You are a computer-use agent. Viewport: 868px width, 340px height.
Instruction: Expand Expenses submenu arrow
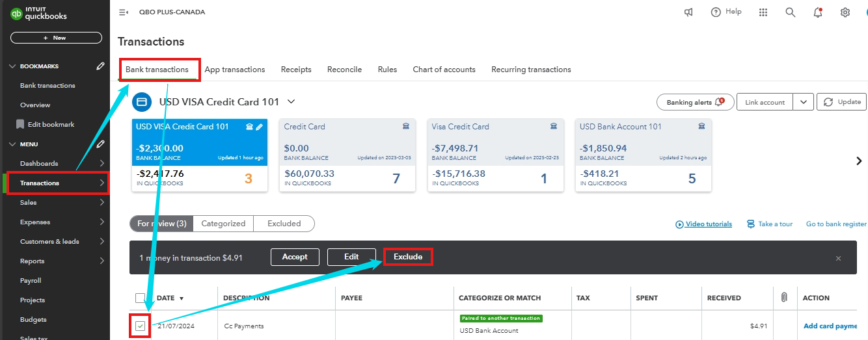[x=102, y=222]
